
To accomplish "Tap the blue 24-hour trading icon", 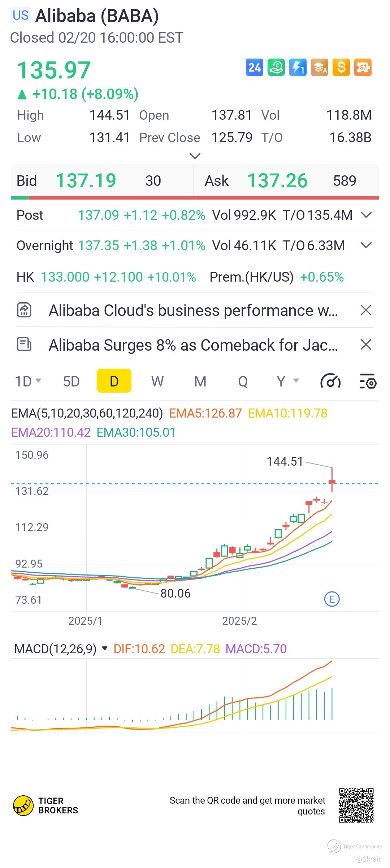I will click(255, 68).
